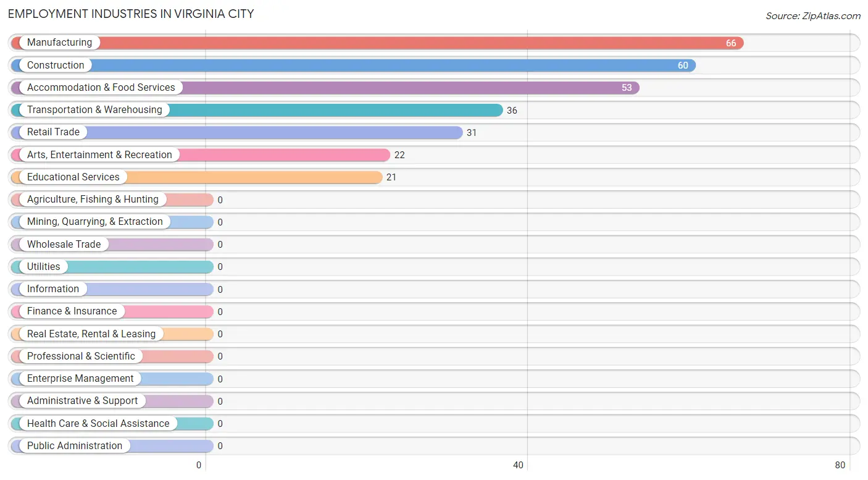Click the Educational Services label
The height and width of the screenshot is (480, 868).
(73, 177)
